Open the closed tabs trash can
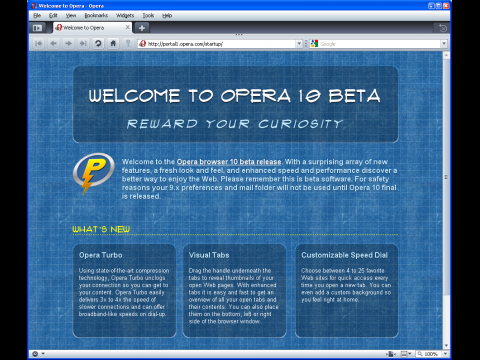 click(442, 28)
